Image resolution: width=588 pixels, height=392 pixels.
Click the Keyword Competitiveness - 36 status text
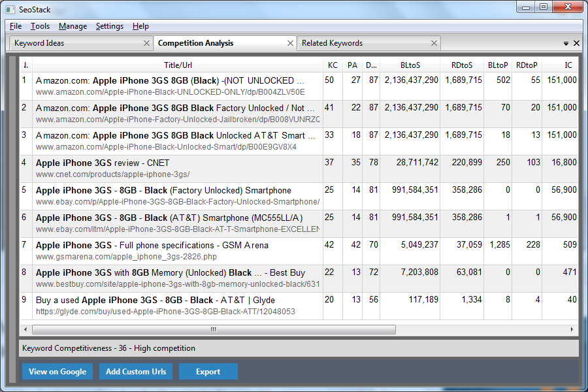[108, 348]
